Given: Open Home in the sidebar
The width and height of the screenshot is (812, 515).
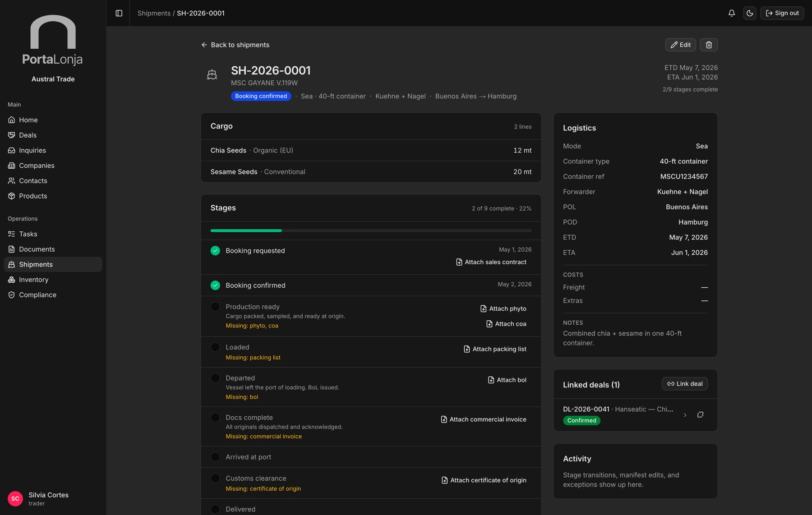Looking at the screenshot, I should pyautogui.click(x=53, y=120).
